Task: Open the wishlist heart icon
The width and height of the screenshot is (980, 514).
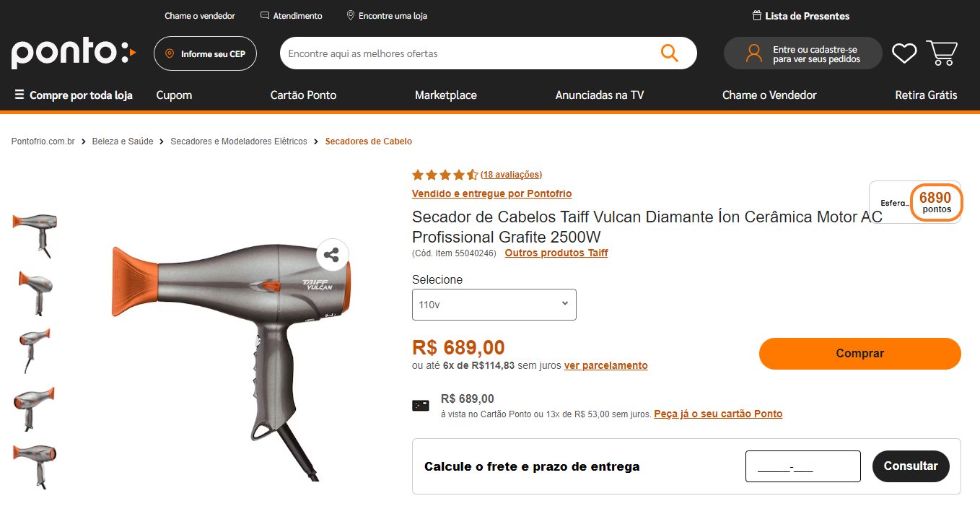Action: coord(904,53)
